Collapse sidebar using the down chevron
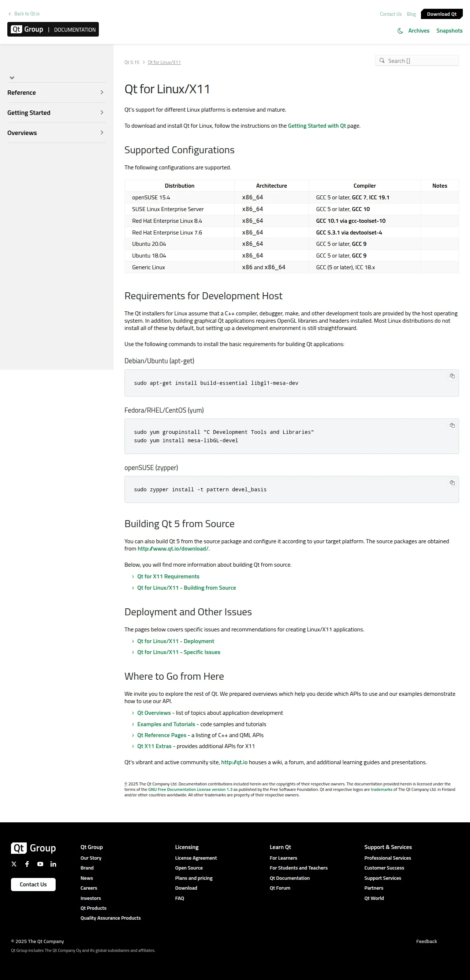The width and height of the screenshot is (470, 980). [x=12, y=78]
